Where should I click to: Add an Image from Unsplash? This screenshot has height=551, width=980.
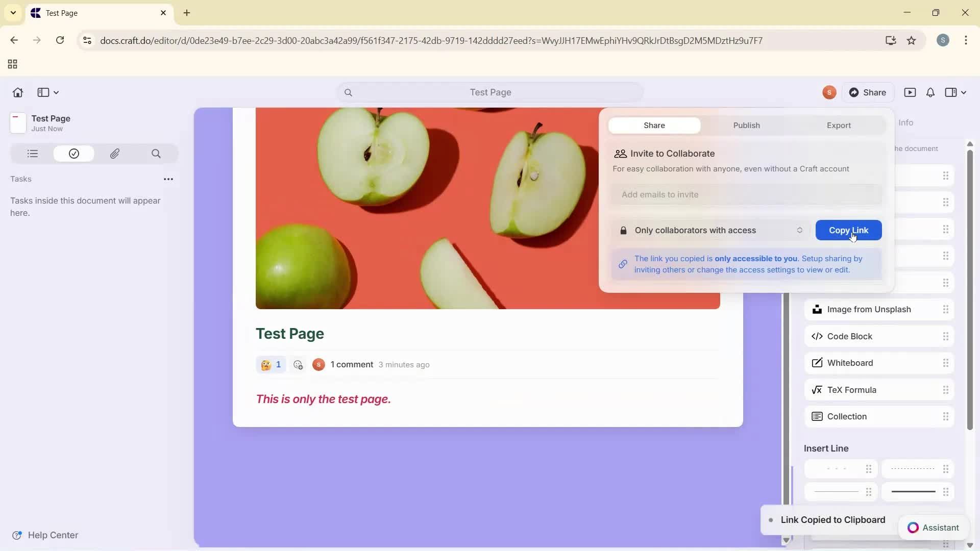868,309
